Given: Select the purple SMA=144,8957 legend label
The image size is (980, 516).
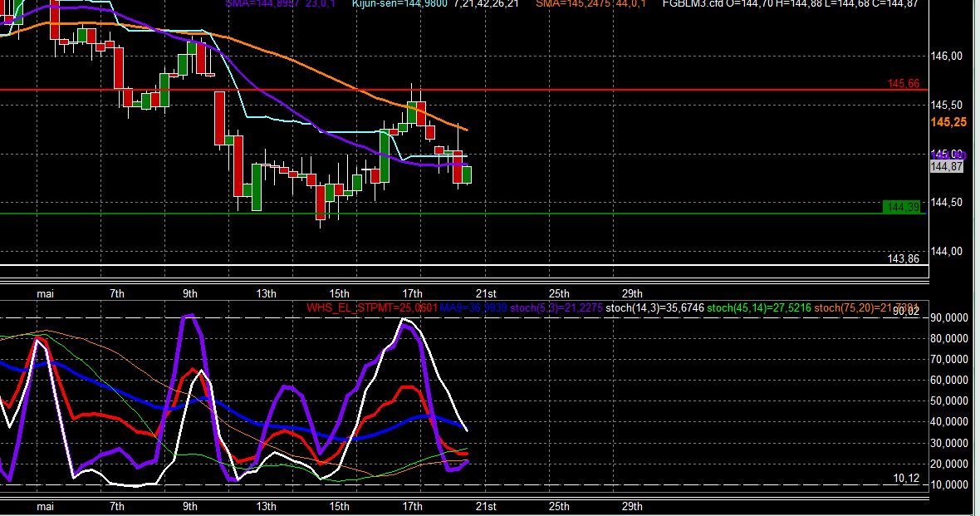Looking at the screenshot, I should point(280,3).
